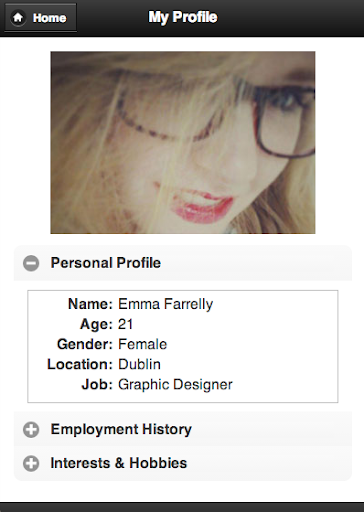Open the Employment History section header
This screenshot has width=364, height=512.
[x=183, y=429]
